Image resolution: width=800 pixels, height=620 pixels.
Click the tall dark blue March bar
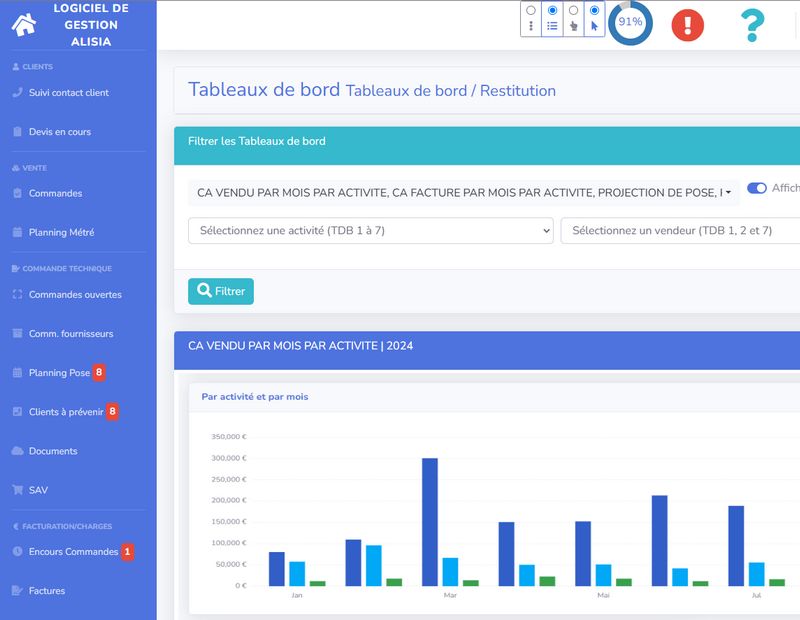430,521
